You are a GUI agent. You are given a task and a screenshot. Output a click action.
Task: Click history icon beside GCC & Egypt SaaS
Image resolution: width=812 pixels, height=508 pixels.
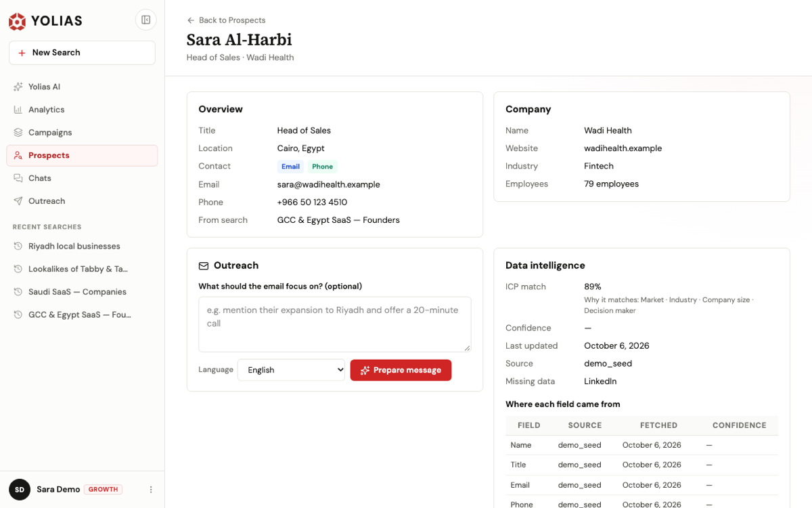[18, 315]
